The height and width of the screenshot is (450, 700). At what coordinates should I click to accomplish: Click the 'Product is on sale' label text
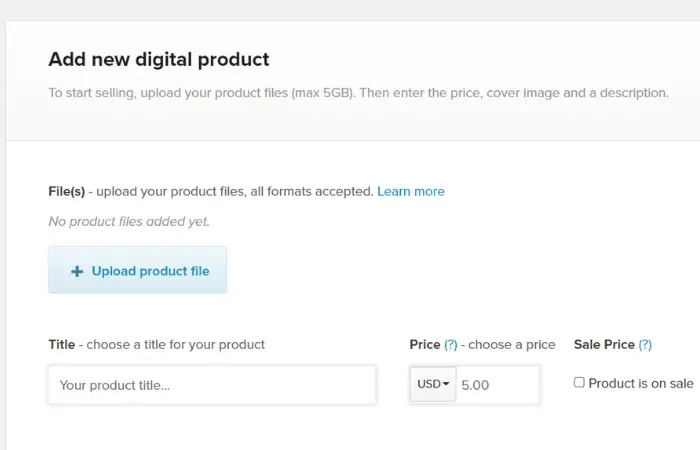click(x=641, y=383)
